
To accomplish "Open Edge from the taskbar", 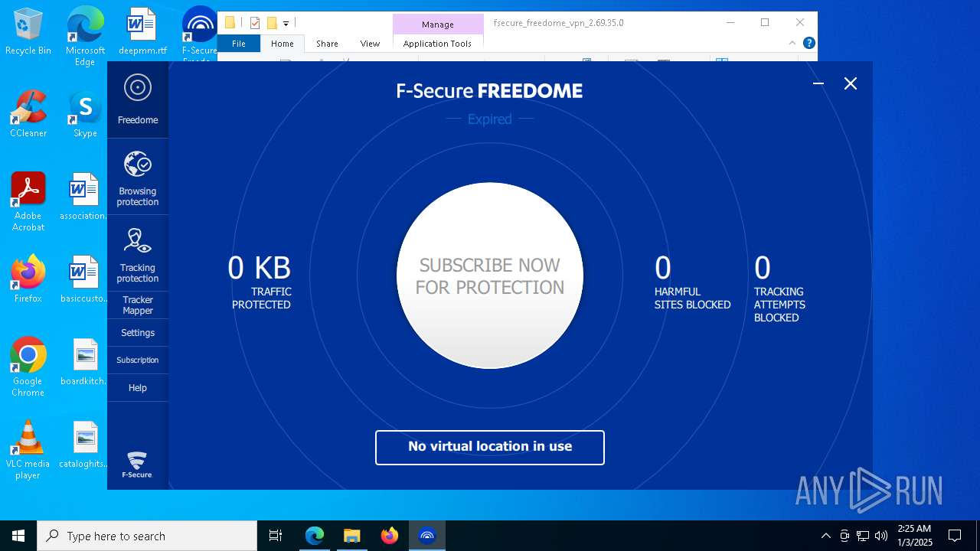I will click(314, 536).
